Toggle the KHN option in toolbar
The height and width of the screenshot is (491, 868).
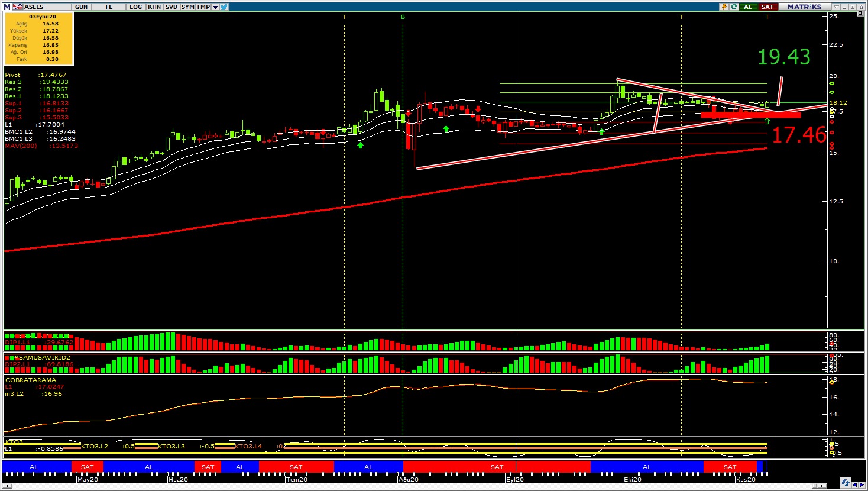[x=154, y=7]
